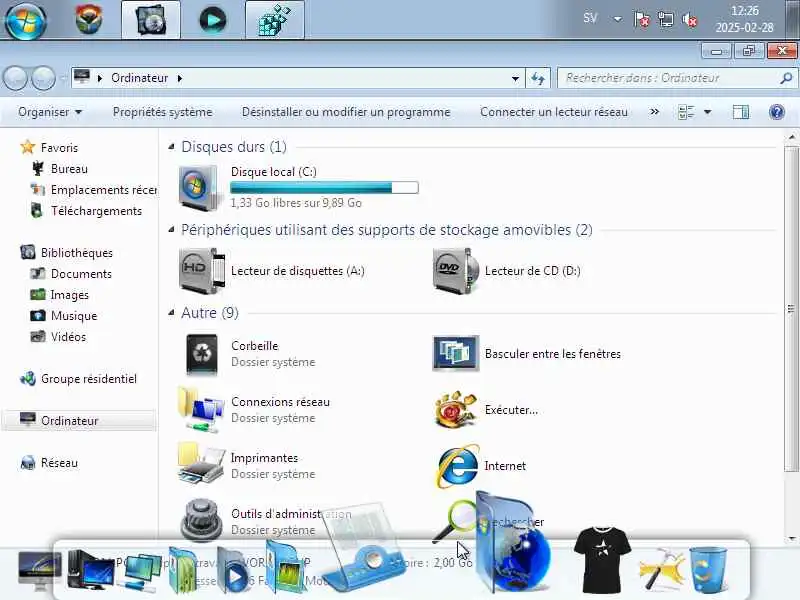Select the Corbeille icon
The image size is (800, 600).
202,354
